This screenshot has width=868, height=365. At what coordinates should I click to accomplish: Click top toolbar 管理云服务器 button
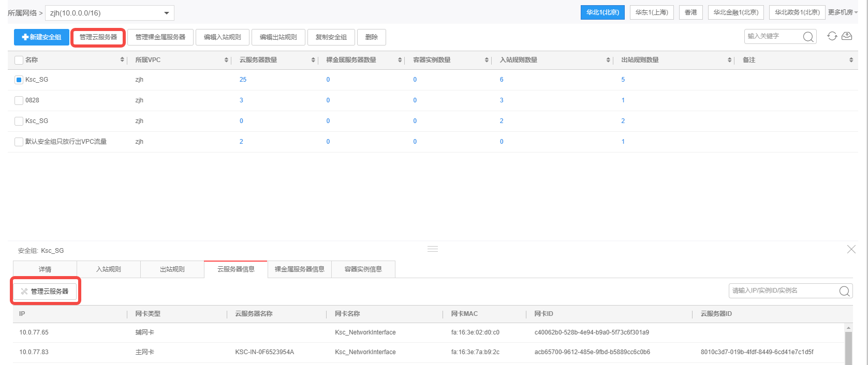point(98,37)
